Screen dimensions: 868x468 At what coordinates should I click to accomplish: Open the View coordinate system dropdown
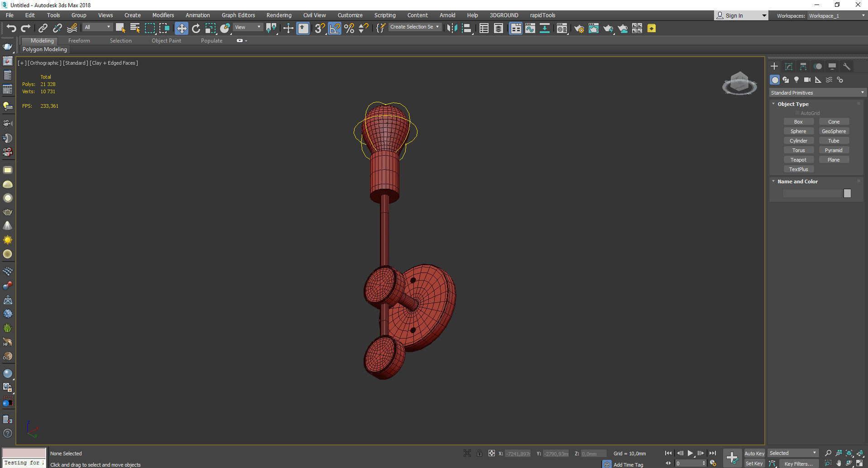(248, 27)
